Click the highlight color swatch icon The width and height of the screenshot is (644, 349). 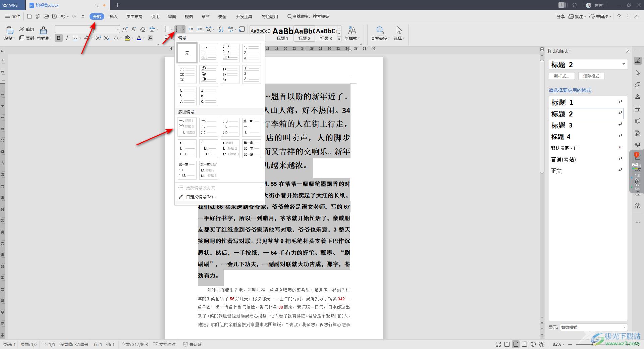(x=127, y=38)
